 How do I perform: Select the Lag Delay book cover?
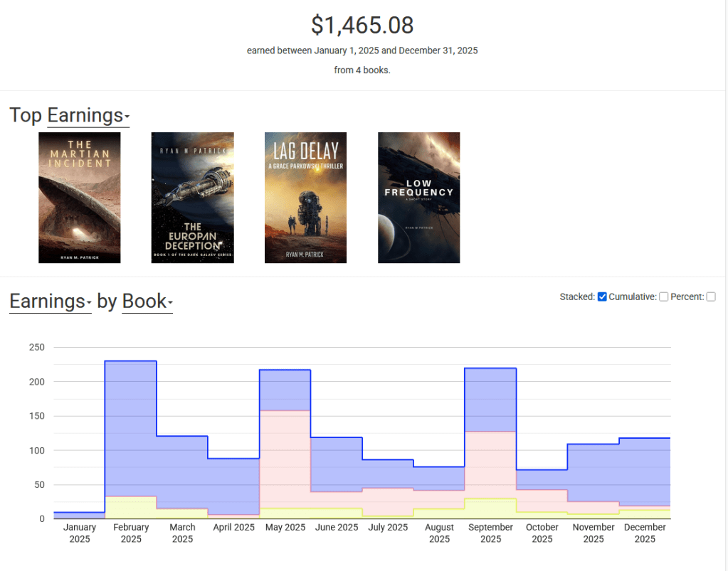coord(305,198)
